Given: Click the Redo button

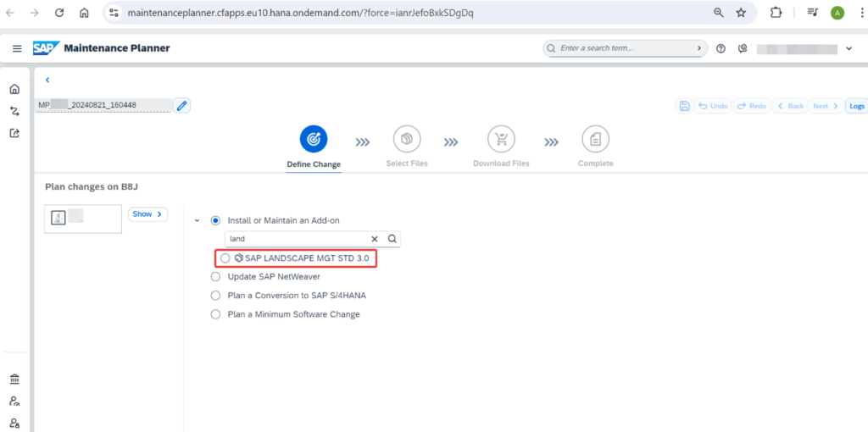Looking at the screenshot, I should tap(752, 106).
